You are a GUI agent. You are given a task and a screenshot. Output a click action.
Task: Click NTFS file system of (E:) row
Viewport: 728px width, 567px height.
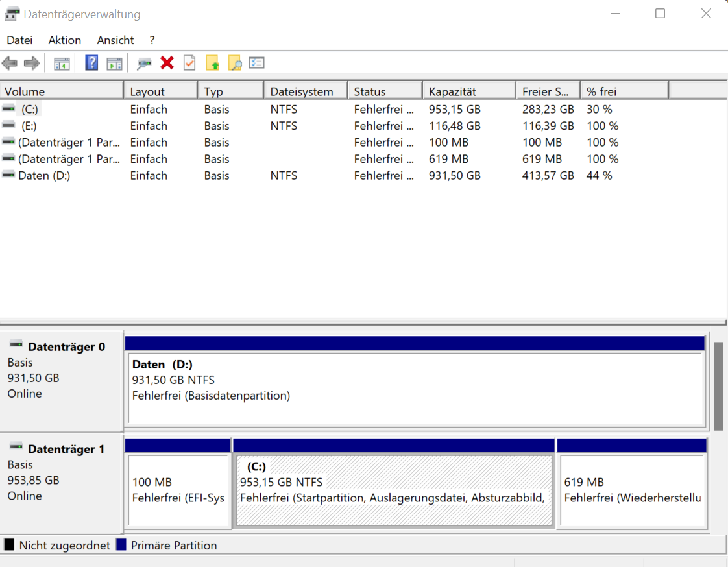click(x=284, y=126)
